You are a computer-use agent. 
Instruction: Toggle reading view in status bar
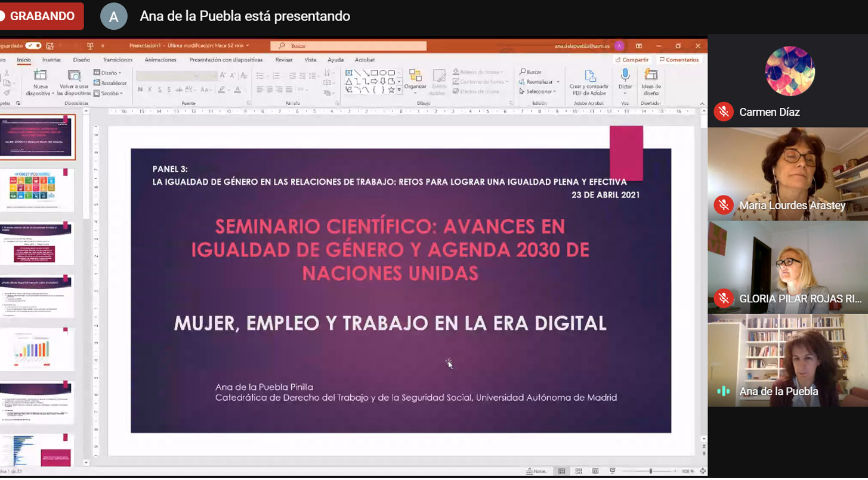(595, 471)
